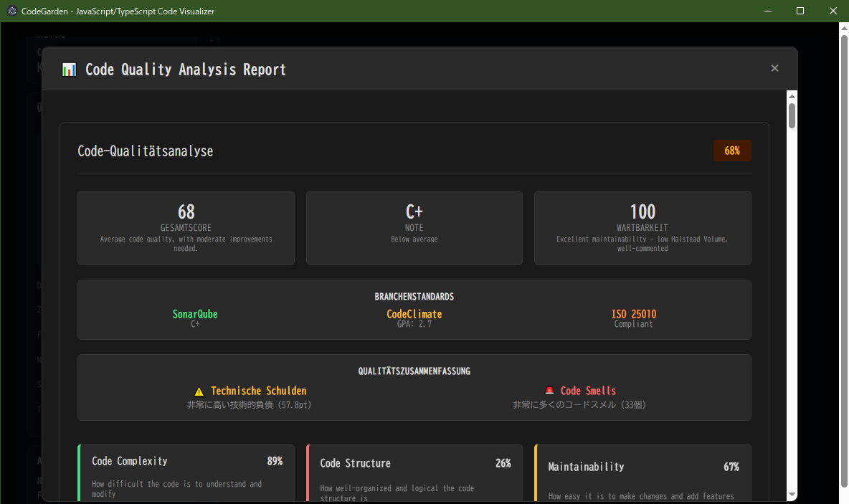Image resolution: width=849 pixels, height=504 pixels.
Task: Close the Code Quality Analysis Report dialog
Action: 774,68
